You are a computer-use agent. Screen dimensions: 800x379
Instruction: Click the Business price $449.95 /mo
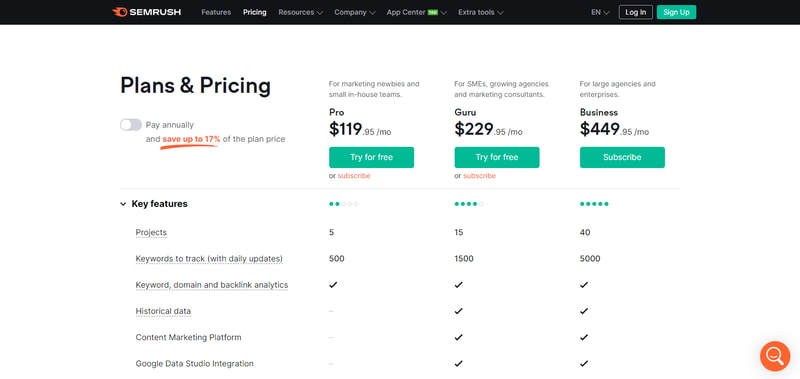(614, 130)
